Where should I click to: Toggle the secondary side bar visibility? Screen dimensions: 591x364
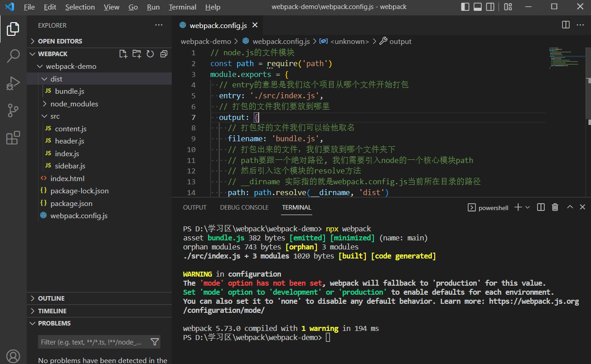(x=490, y=7)
